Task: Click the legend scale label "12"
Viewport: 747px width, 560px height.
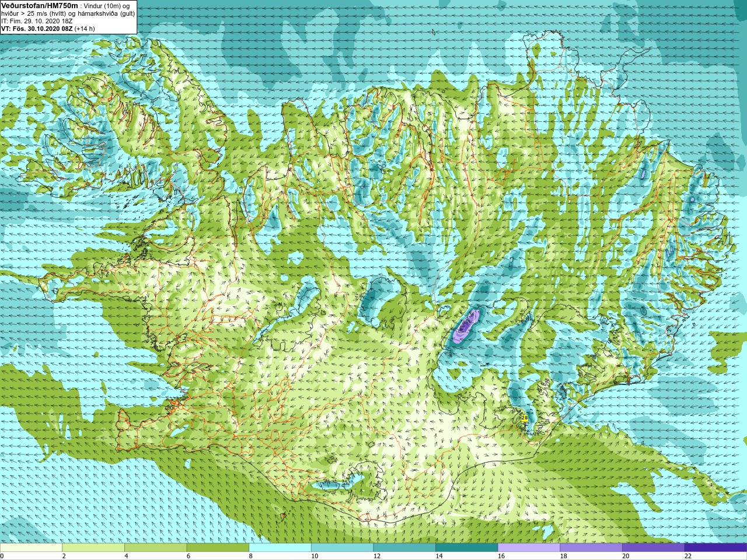Action: click(376, 556)
